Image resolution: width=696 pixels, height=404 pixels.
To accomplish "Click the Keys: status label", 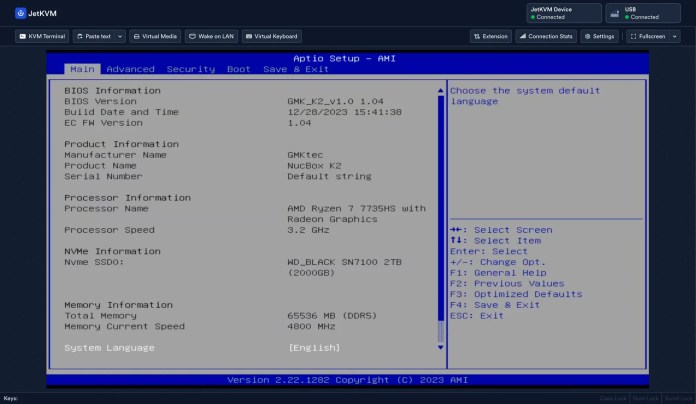I will click(11, 398).
